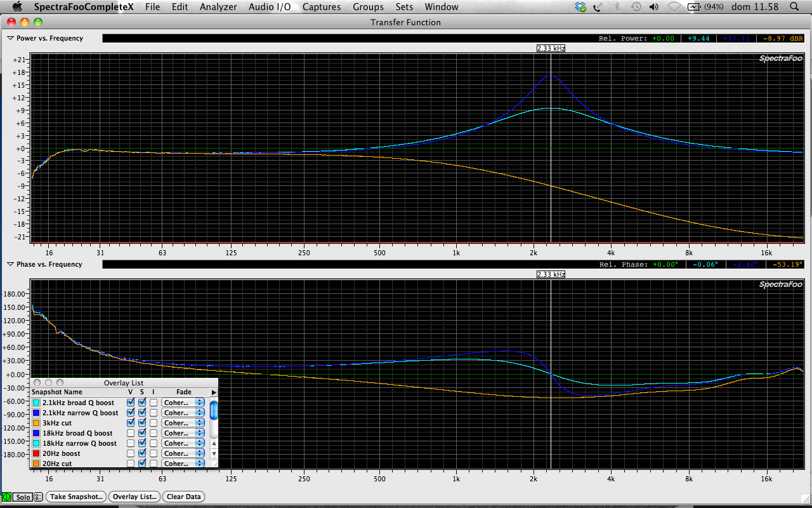
Task: Show the 18kHz broad Q boost overlay
Action: point(131,433)
